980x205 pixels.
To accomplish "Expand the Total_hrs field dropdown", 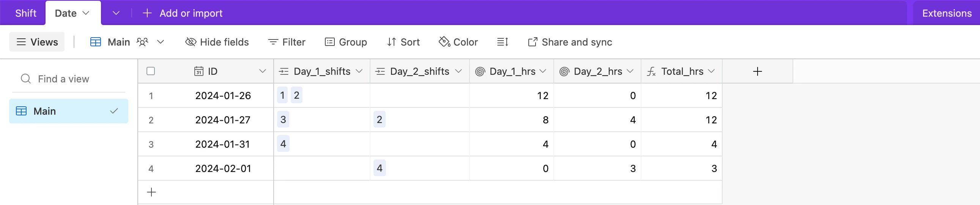I will pos(711,71).
